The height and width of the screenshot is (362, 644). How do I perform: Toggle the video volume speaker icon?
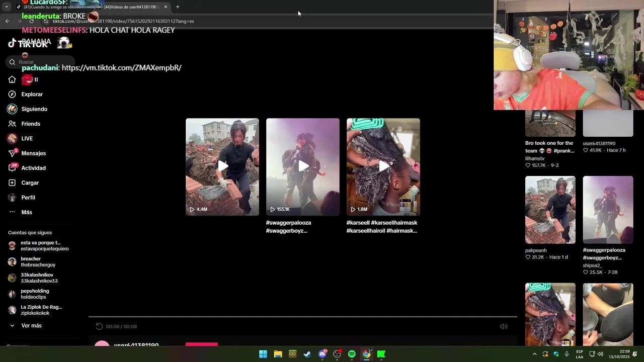tap(504, 326)
